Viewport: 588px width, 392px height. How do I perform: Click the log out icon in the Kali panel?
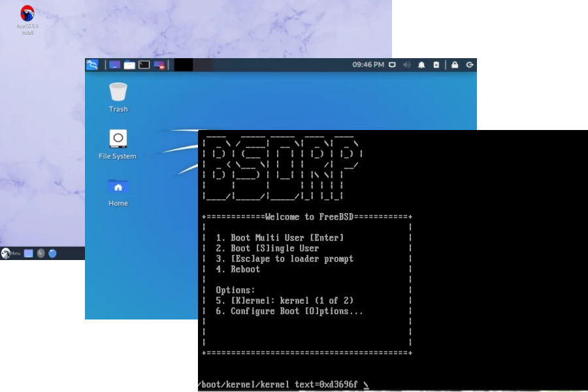click(x=470, y=65)
